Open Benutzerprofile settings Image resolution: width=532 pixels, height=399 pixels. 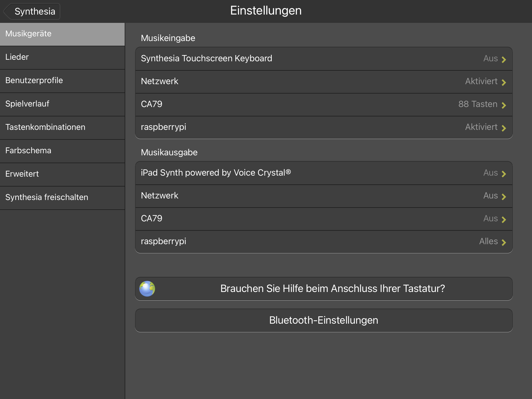(x=62, y=81)
